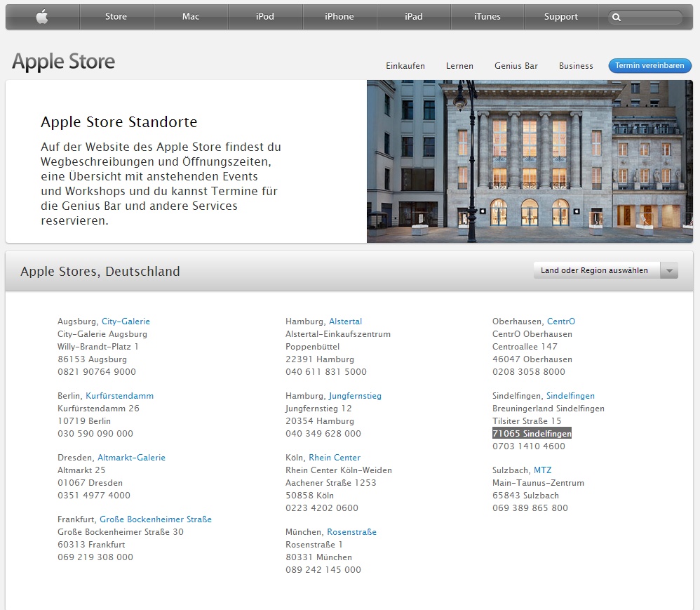Open the Einkaufen tab

pos(405,66)
